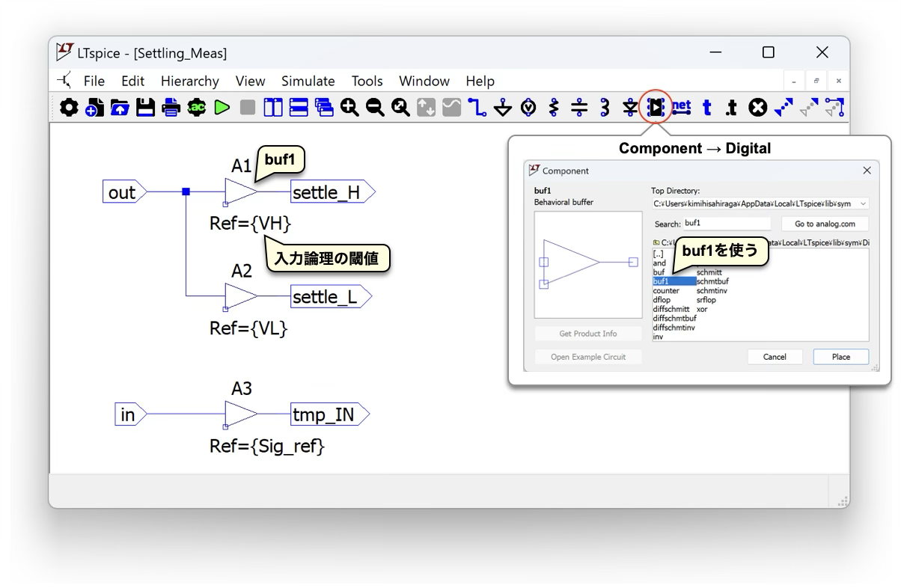Select 'counter' in the component list

click(666, 290)
